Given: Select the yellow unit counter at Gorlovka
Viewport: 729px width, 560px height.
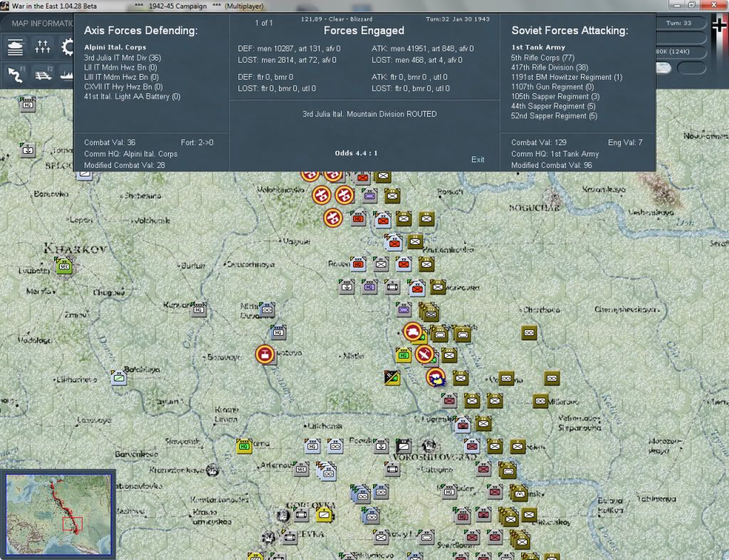Looking at the screenshot, I should pyautogui.click(x=324, y=514).
